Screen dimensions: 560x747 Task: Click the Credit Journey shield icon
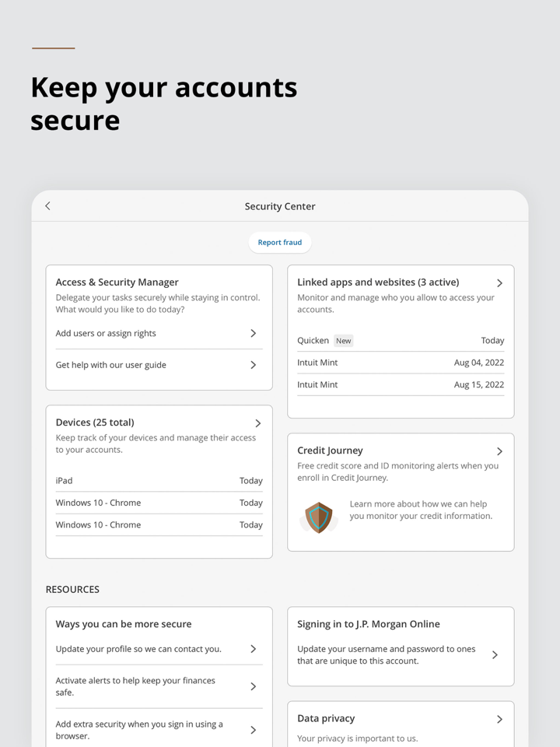click(x=318, y=517)
